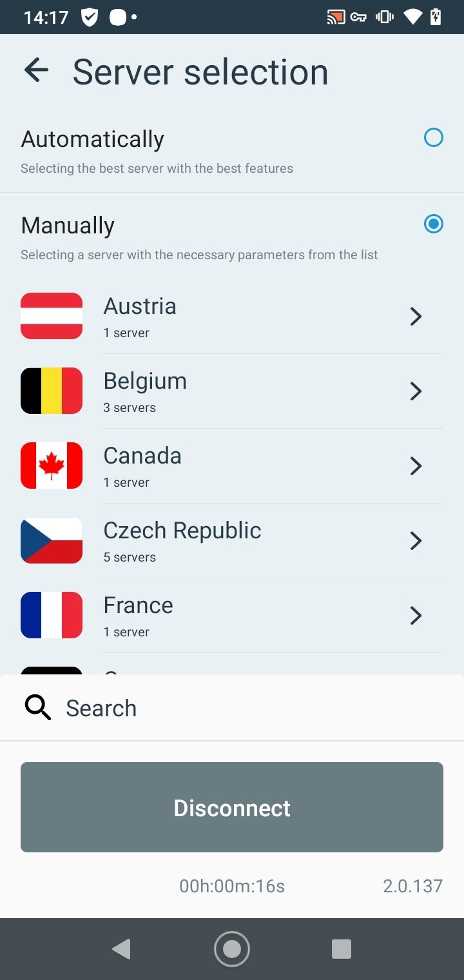Expand Belgium server list chevron
Image resolution: width=464 pixels, height=980 pixels.
click(x=416, y=391)
